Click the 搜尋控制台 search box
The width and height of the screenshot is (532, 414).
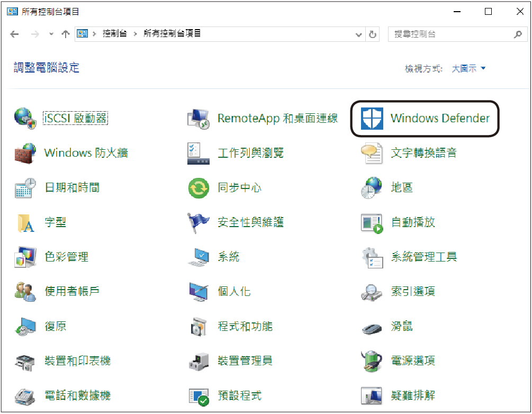(458, 34)
